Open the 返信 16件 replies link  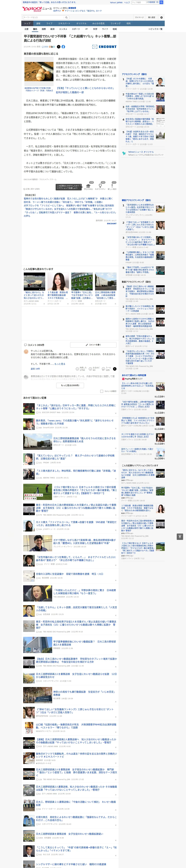(x=35, y=369)
